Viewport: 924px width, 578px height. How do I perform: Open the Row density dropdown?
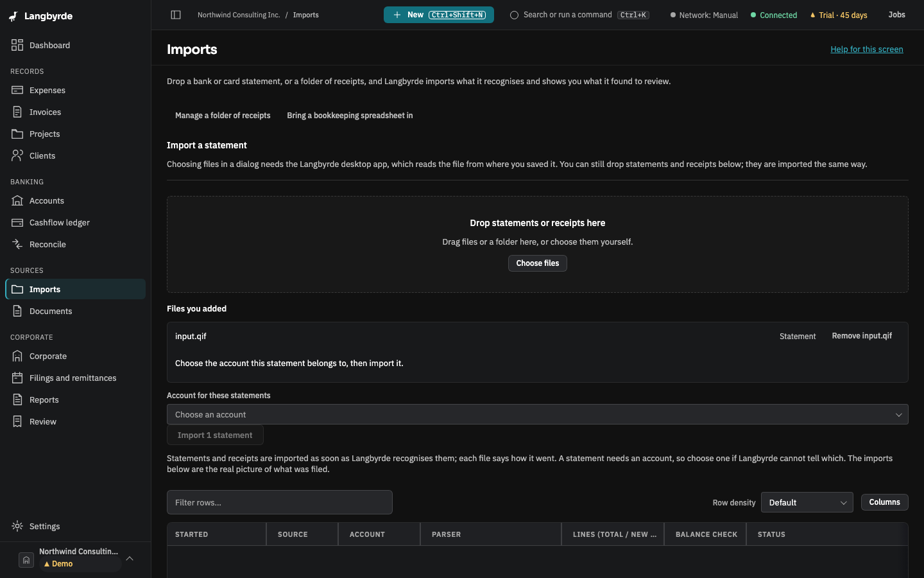click(807, 502)
